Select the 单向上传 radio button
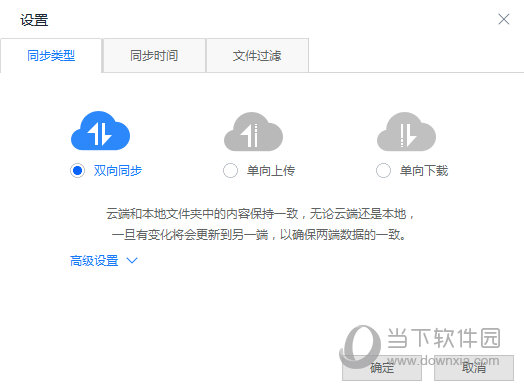 click(231, 170)
